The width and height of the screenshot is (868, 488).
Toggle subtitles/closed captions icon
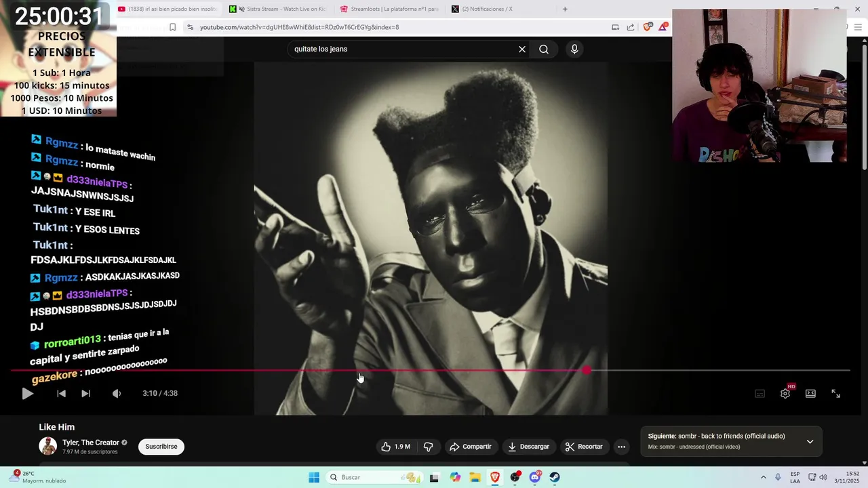coord(760,393)
